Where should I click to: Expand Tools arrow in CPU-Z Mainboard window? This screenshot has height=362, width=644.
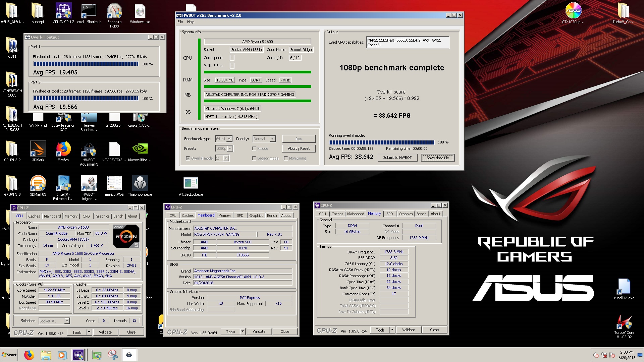click(243, 331)
